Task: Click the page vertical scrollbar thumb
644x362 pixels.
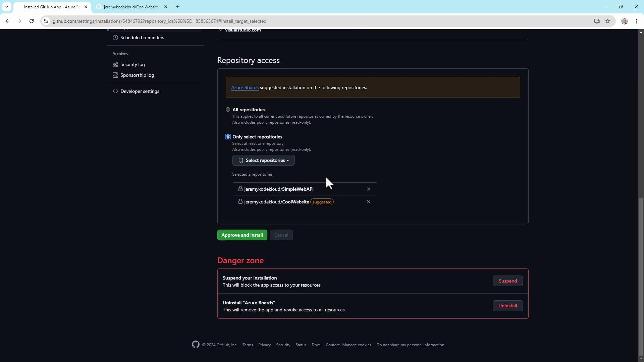Action: pyautogui.click(x=641, y=277)
